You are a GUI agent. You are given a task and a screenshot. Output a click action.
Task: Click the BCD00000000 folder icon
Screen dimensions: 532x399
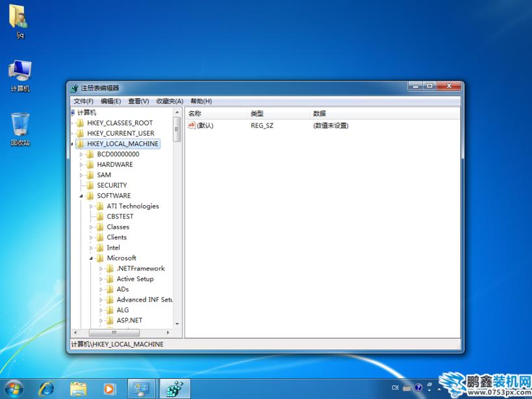point(90,155)
